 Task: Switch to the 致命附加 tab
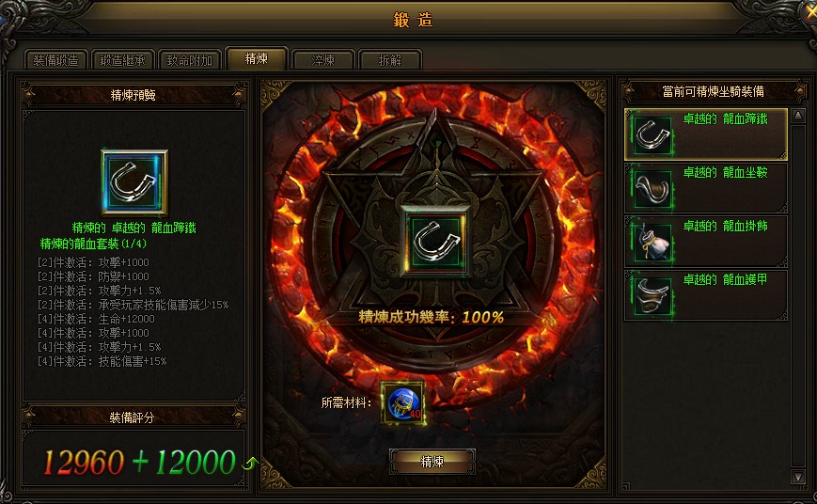[189, 60]
